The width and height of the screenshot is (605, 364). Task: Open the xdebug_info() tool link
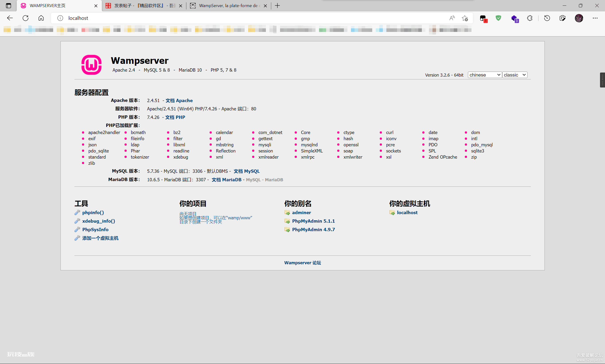(99, 221)
